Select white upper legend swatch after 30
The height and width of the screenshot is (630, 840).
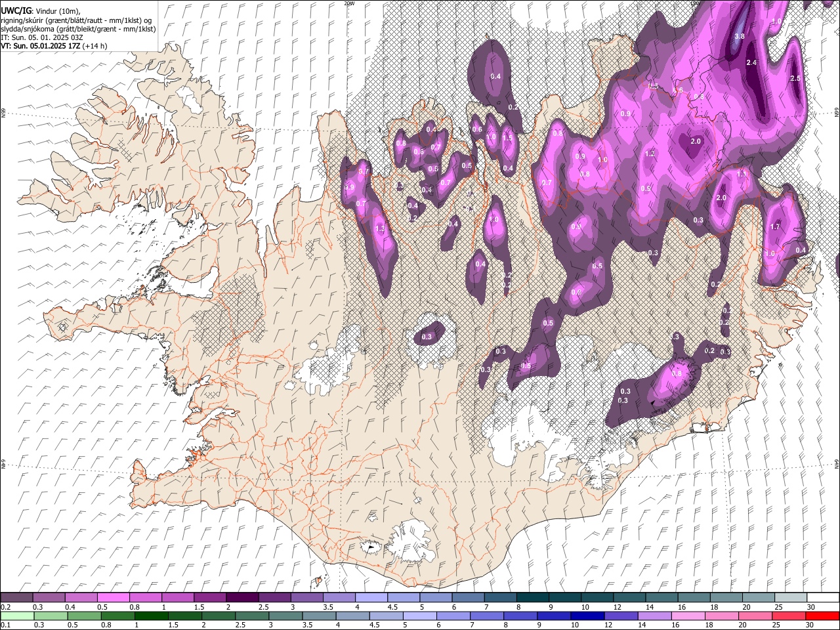click(x=822, y=597)
